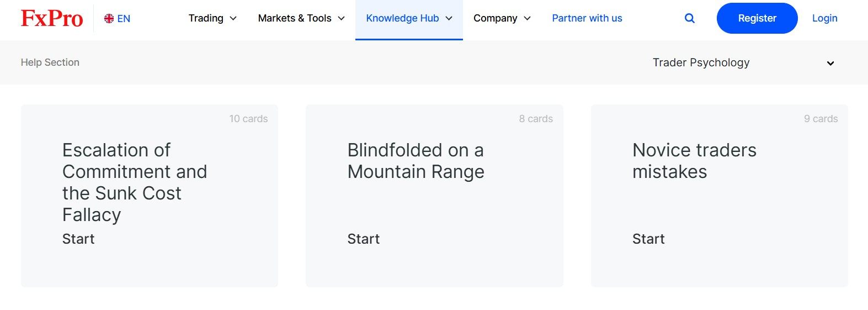The width and height of the screenshot is (868, 310).
Task: Open the Company menu
Action: 495,18
